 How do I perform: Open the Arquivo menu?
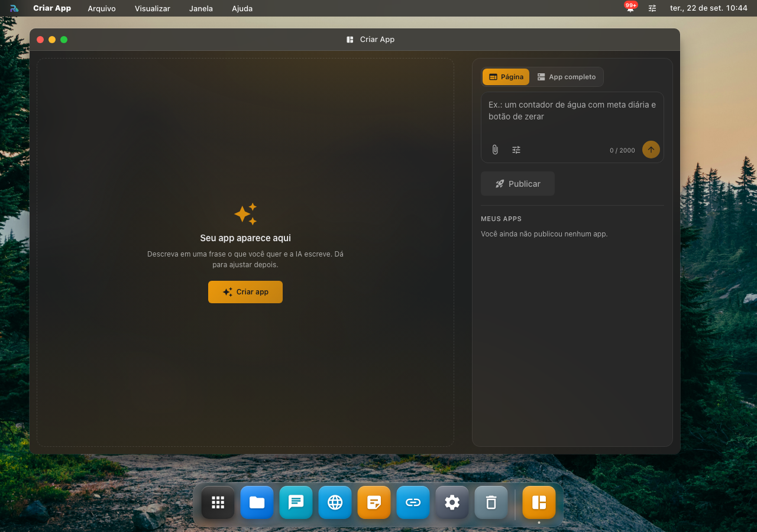point(102,8)
